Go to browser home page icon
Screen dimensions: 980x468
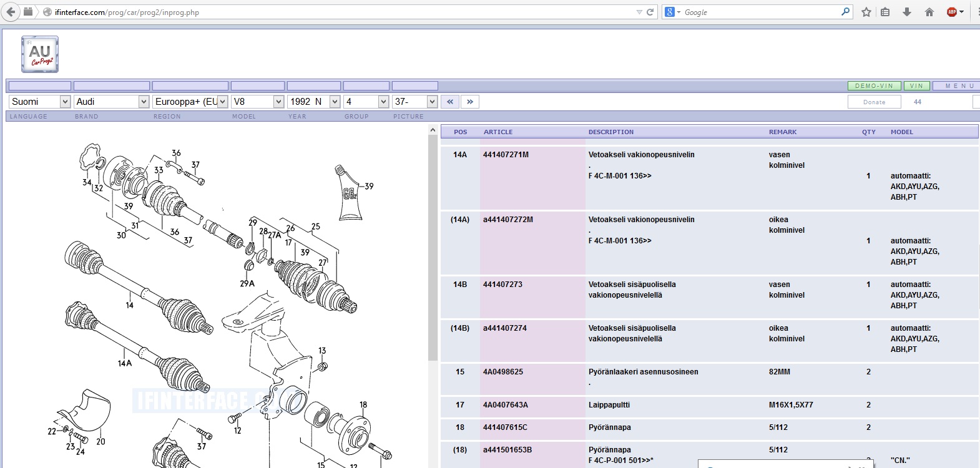click(x=929, y=12)
